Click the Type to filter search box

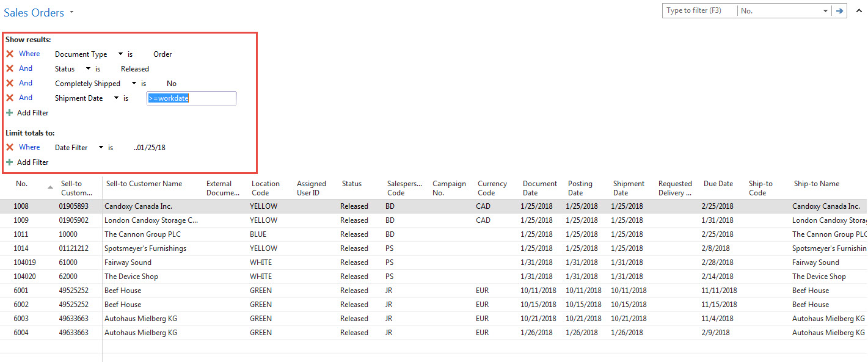click(698, 10)
